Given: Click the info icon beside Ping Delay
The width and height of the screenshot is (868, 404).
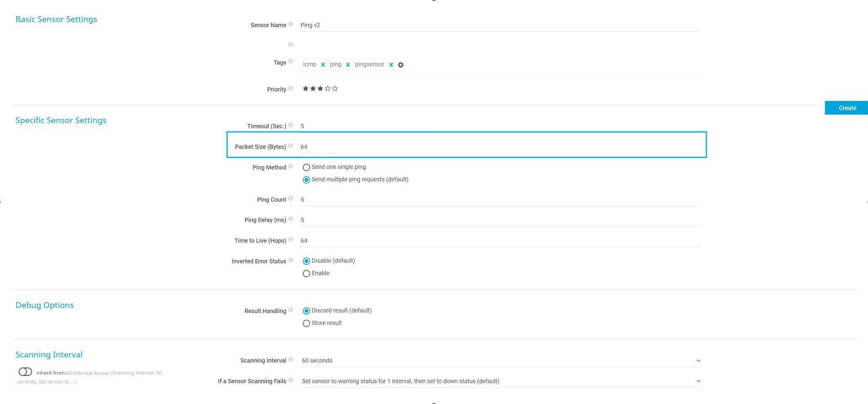Looking at the screenshot, I should point(291,219).
